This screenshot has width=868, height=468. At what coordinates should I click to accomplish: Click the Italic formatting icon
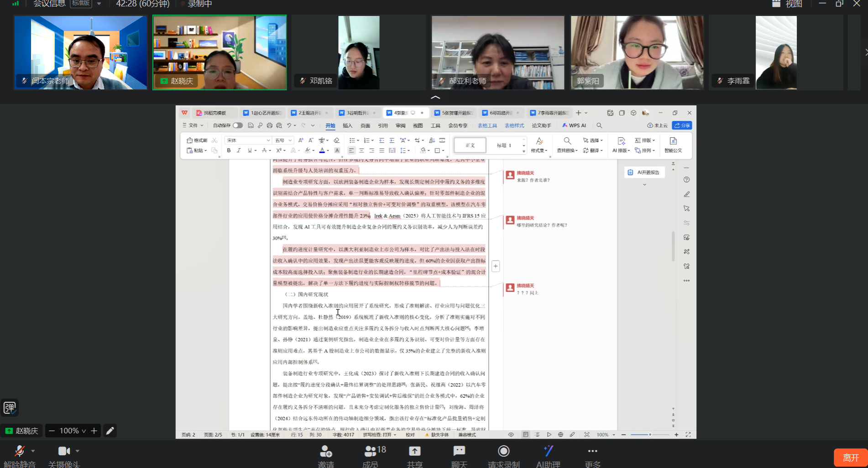click(238, 151)
